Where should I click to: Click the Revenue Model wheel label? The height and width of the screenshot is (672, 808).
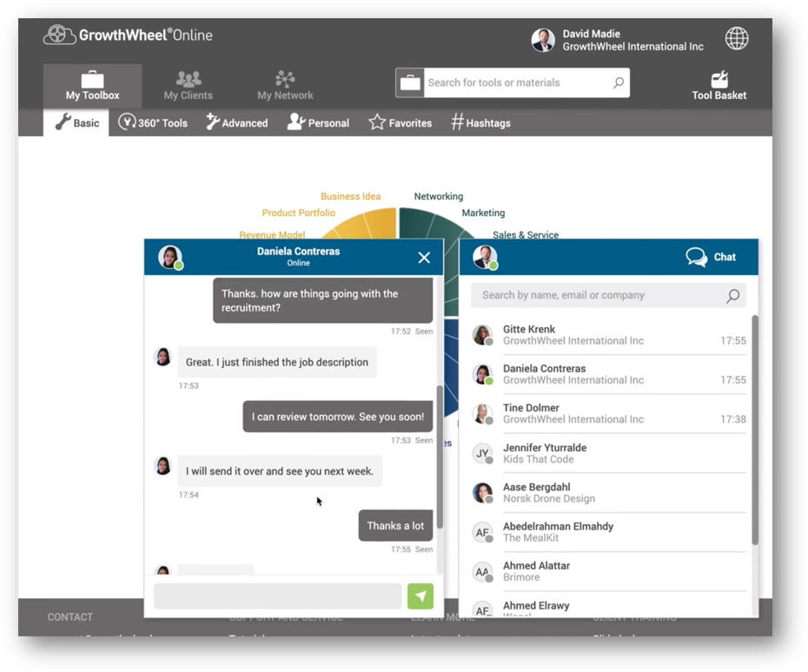point(272,234)
